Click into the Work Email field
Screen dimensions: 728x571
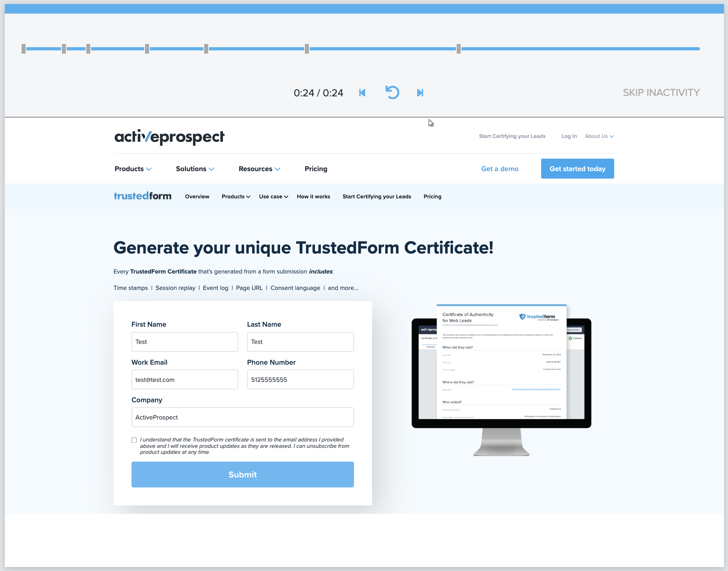click(185, 379)
